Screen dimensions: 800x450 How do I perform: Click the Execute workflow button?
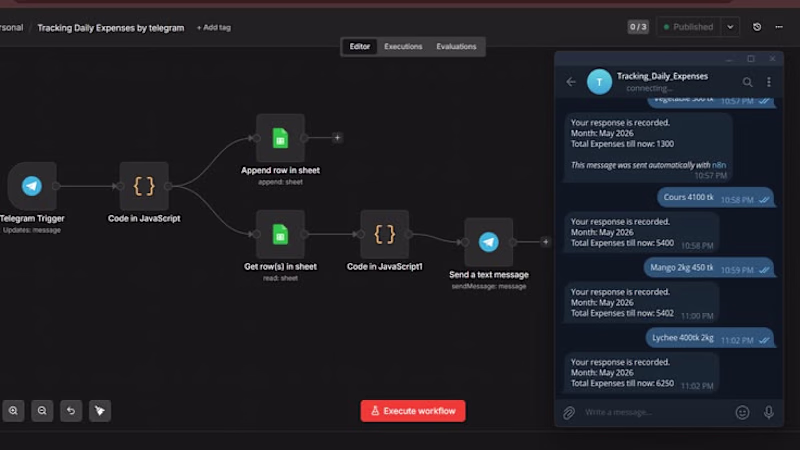coord(413,411)
